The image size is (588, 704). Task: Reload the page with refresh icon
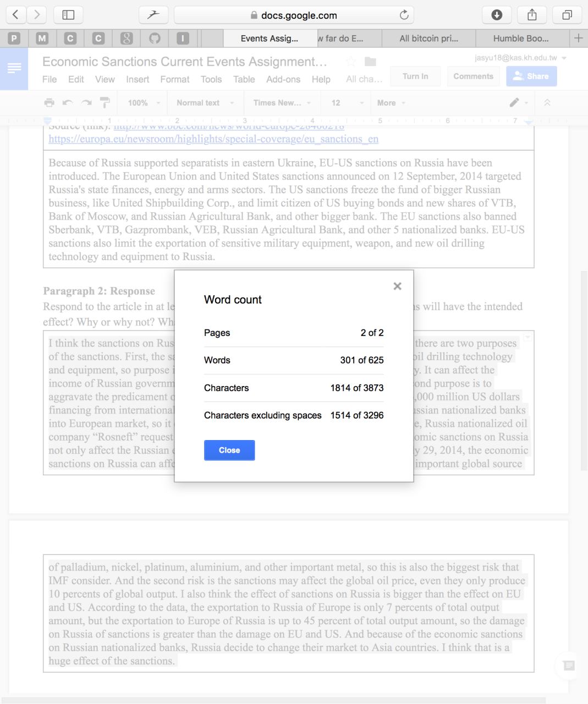pos(404,15)
